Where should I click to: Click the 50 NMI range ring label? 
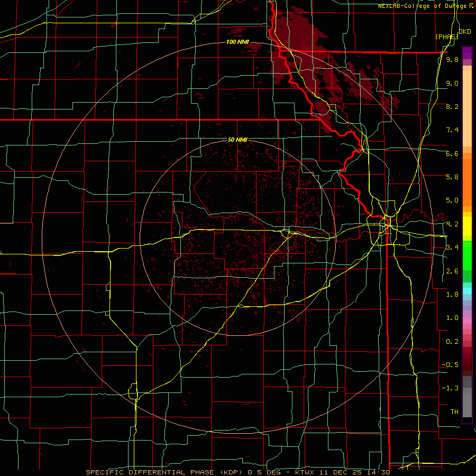click(237, 140)
